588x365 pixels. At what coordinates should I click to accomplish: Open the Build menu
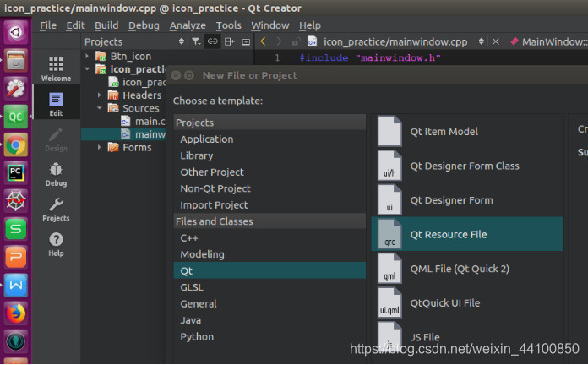106,25
